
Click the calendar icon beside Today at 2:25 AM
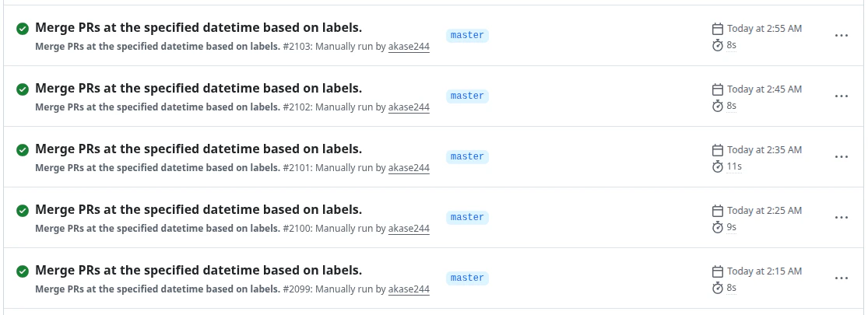point(718,211)
